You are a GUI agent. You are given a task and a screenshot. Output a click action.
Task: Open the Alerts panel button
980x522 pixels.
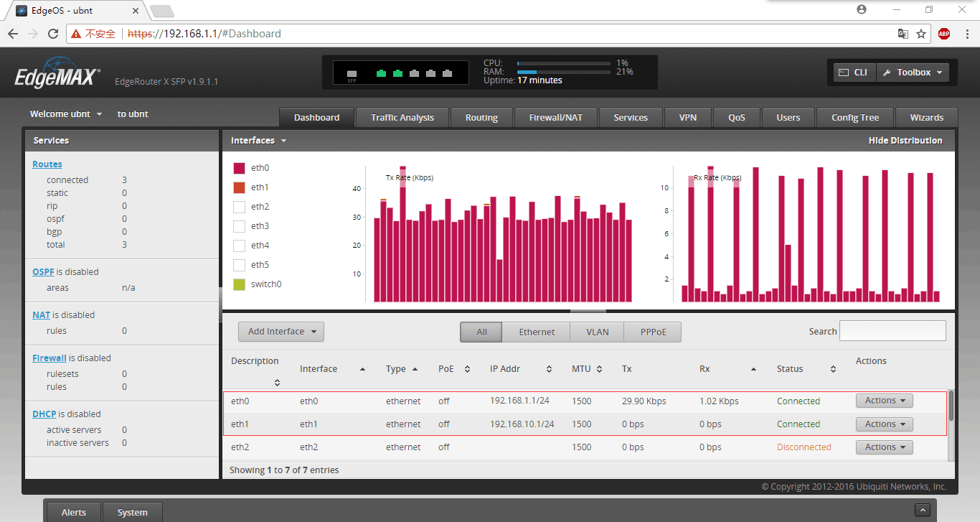click(x=74, y=513)
